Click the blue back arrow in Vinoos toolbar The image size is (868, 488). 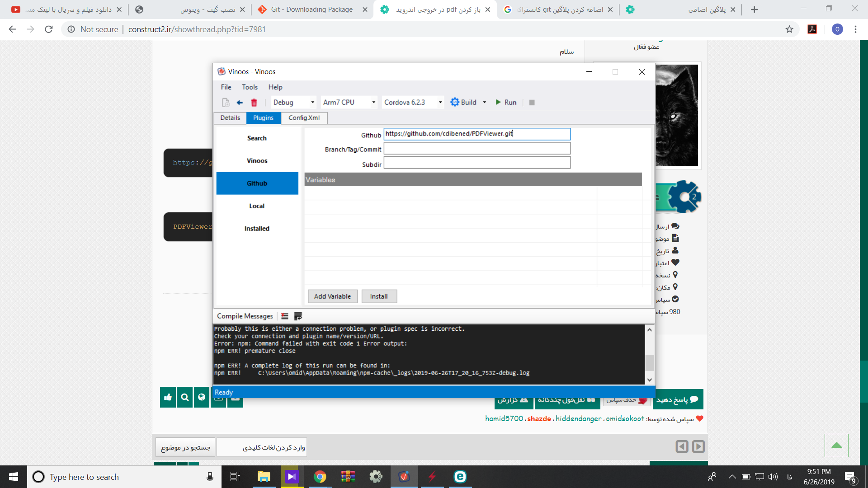click(240, 103)
